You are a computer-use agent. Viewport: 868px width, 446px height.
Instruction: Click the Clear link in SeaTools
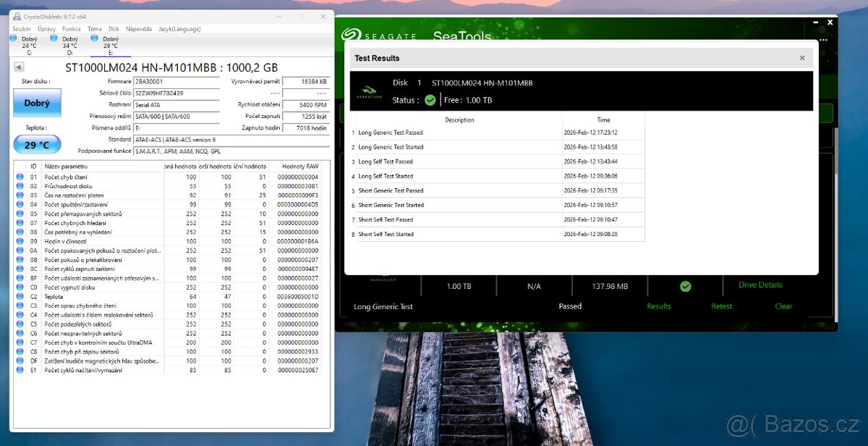point(783,306)
